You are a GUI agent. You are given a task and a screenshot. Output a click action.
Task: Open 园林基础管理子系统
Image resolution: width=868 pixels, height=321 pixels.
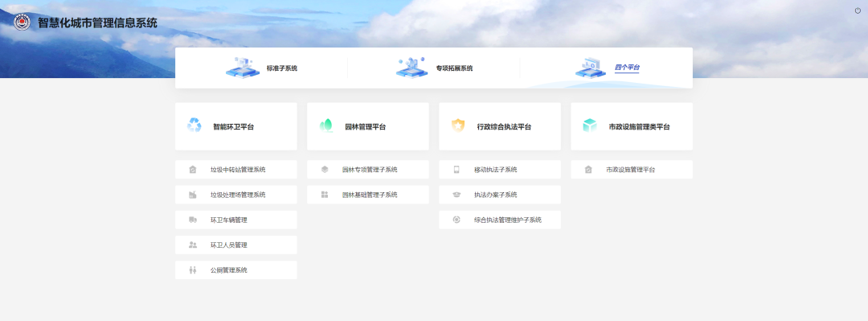pyautogui.click(x=368, y=195)
